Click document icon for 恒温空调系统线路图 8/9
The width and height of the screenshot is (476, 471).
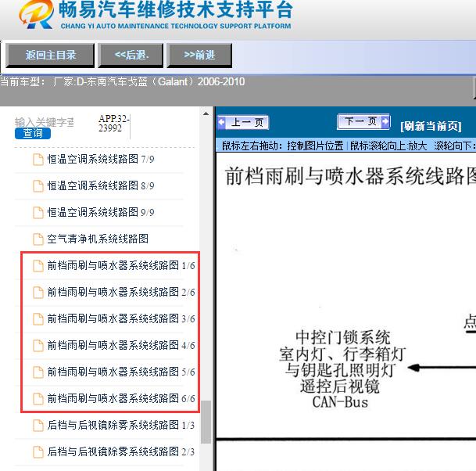(38, 186)
